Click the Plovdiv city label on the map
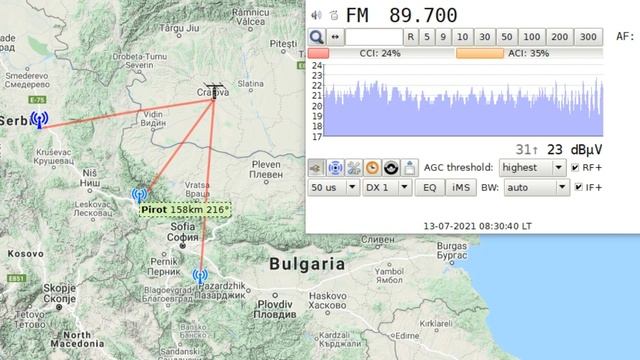 pos(275,309)
